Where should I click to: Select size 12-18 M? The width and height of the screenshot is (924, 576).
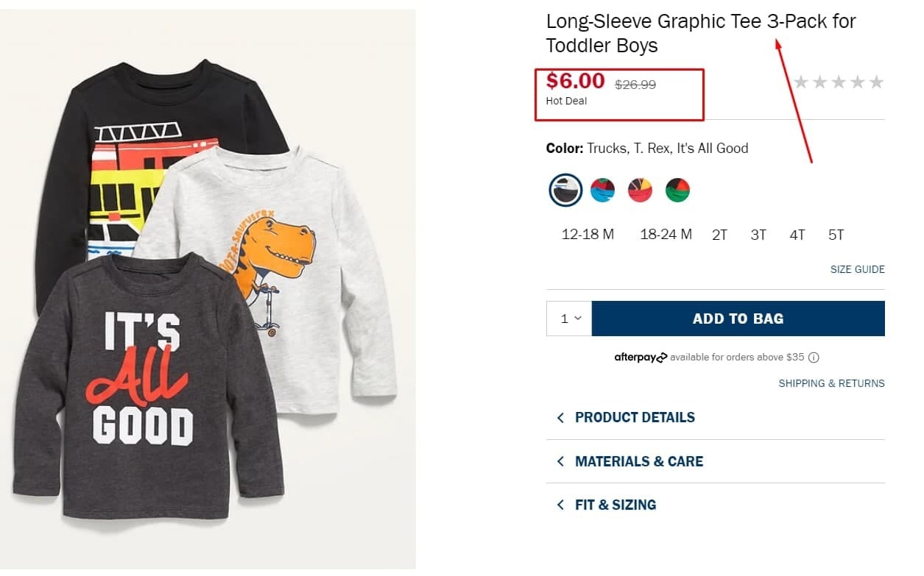[588, 235]
